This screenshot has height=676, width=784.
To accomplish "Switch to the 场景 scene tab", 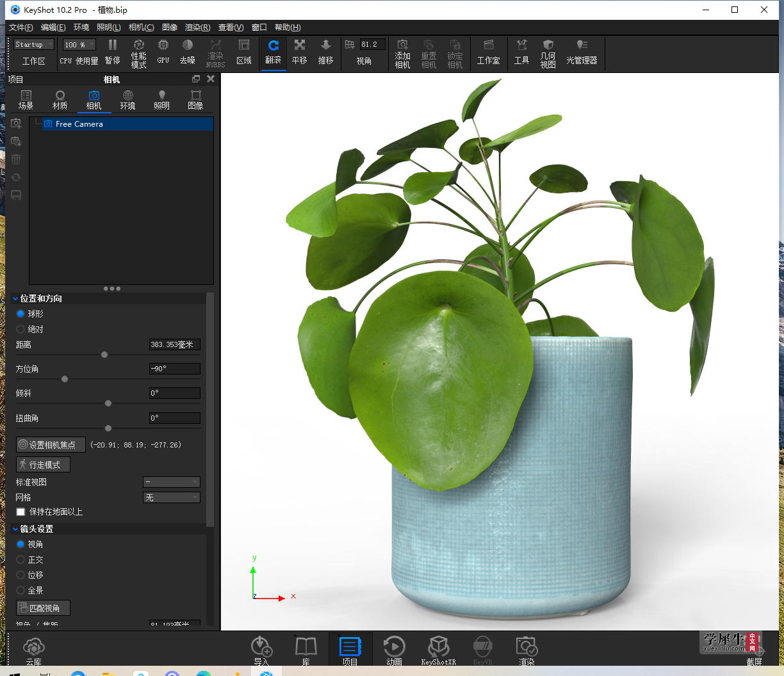I will (x=26, y=100).
